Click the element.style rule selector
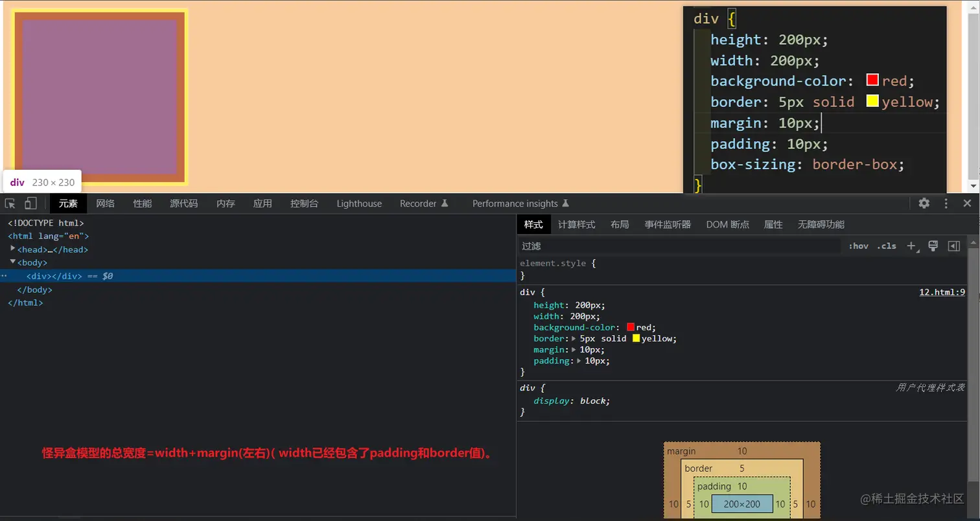 pos(553,264)
